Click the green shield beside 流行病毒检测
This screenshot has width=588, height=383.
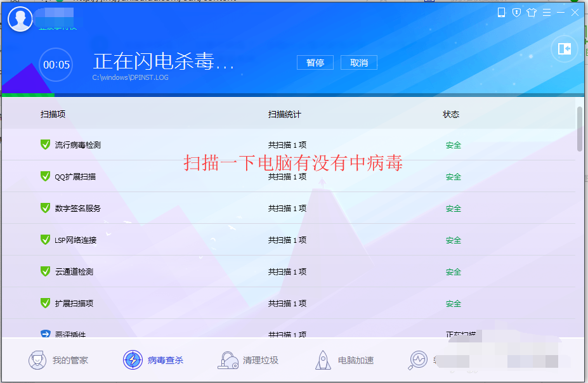click(46, 145)
